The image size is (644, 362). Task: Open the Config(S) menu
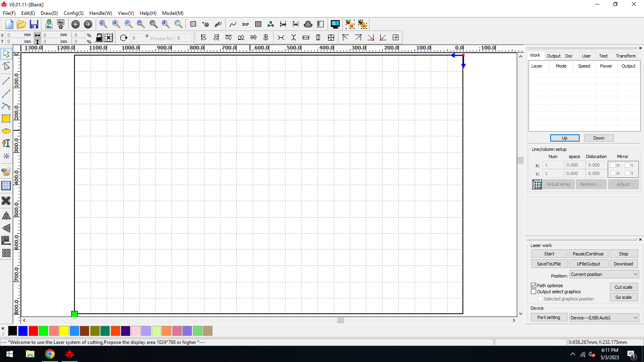(x=73, y=13)
